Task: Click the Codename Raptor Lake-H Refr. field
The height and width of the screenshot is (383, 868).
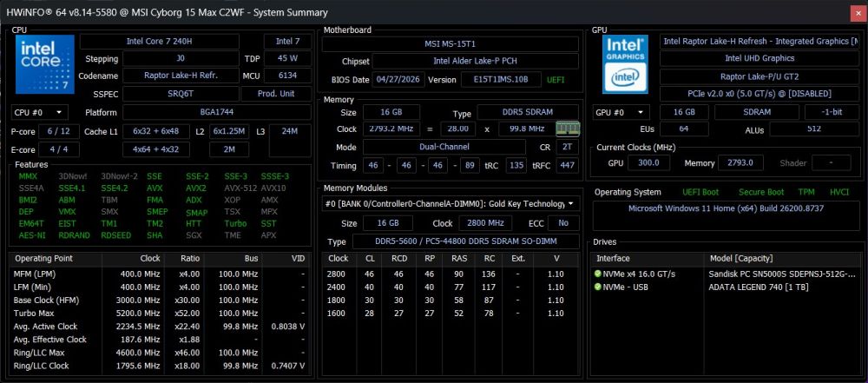Action: coord(181,76)
